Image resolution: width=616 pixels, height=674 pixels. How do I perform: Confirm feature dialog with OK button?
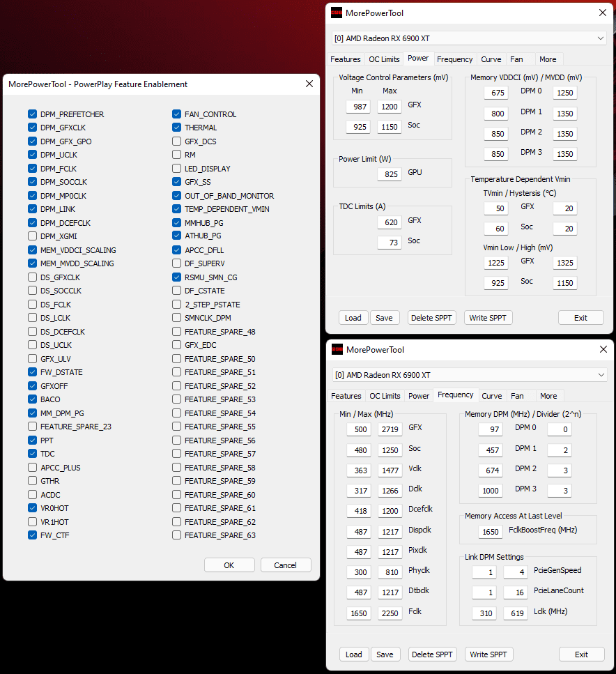pos(229,565)
